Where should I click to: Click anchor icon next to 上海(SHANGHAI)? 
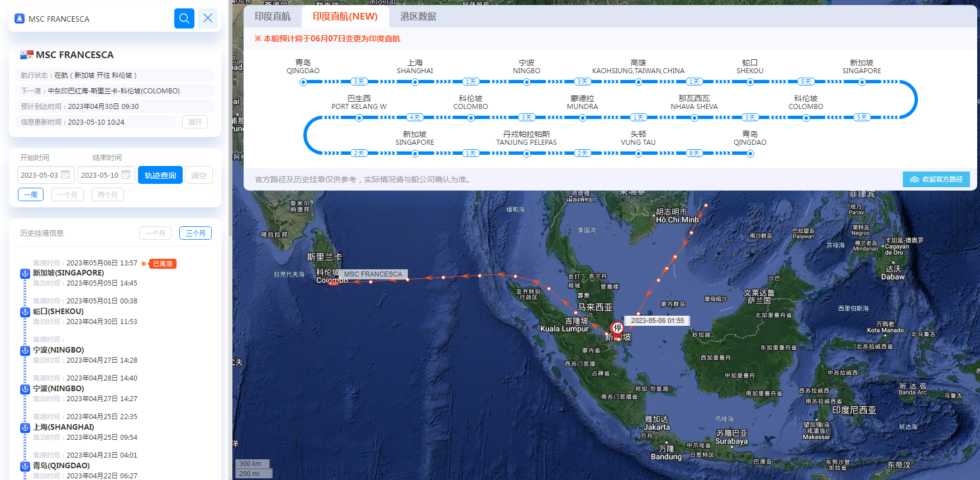25,427
